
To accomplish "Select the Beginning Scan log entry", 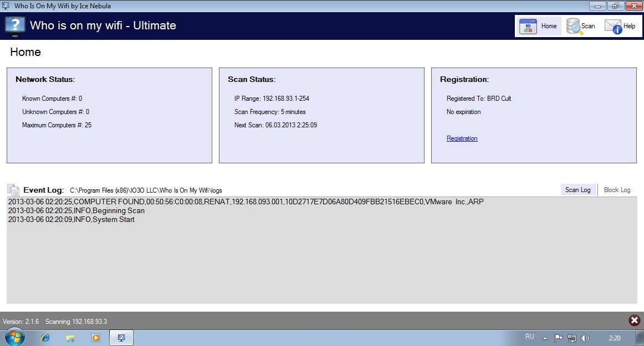I will pyautogui.click(x=76, y=210).
